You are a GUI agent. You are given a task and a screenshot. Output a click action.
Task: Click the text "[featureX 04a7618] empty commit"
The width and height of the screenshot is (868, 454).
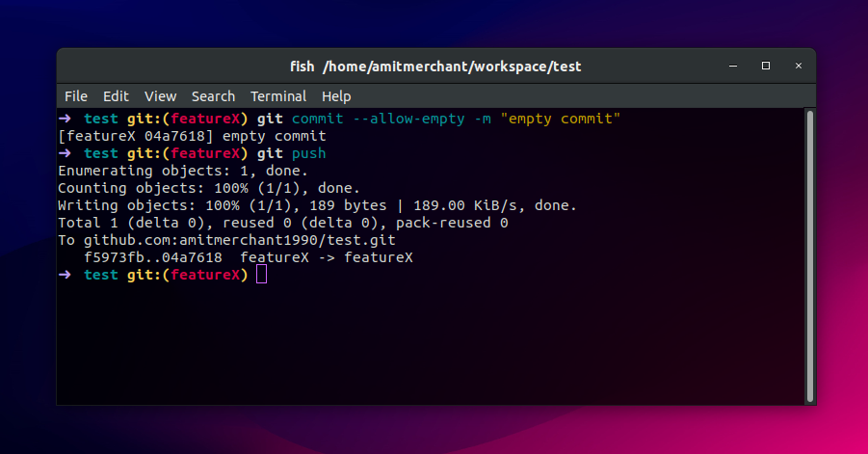192,136
